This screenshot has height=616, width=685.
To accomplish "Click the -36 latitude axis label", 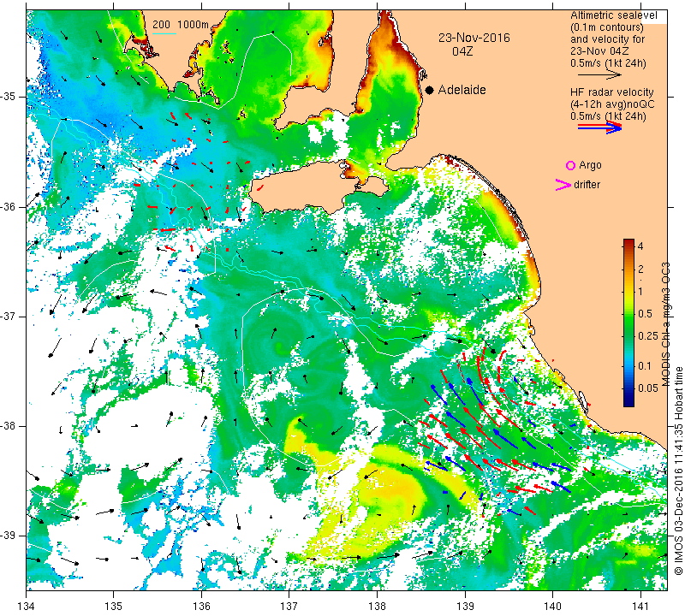I will 9,206.
